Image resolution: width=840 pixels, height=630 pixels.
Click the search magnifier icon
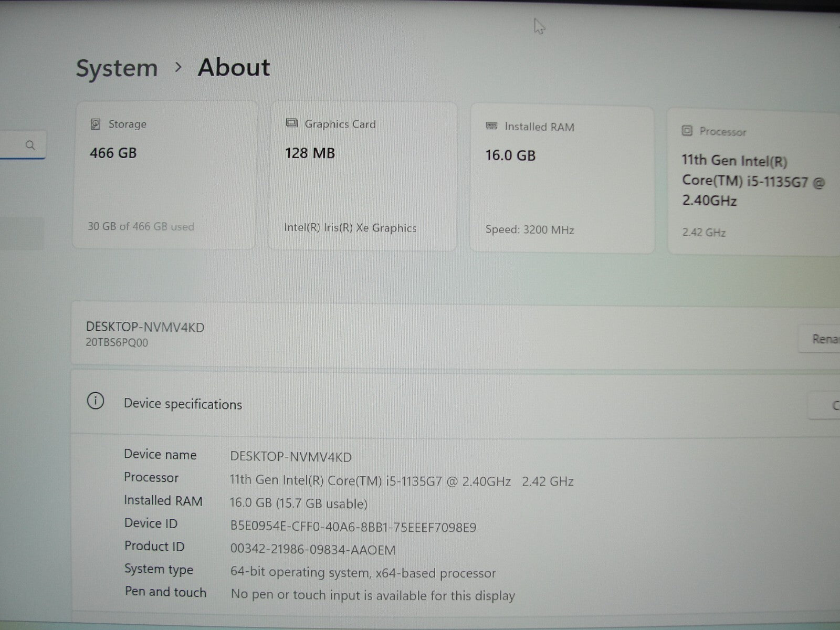click(x=30, y=145)
